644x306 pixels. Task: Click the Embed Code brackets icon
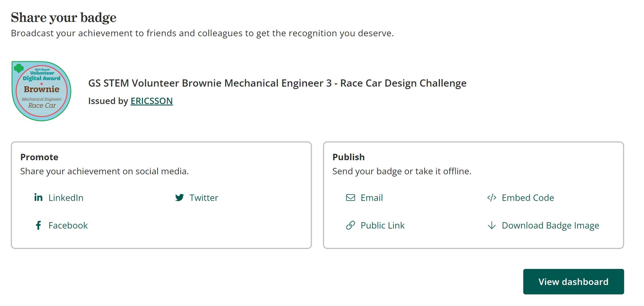point(492,198)
